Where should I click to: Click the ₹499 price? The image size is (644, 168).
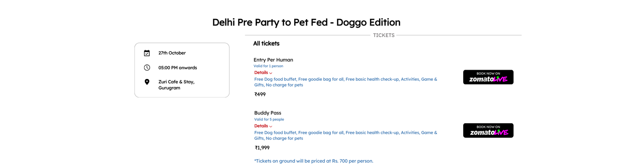click(x=260, y=94)
